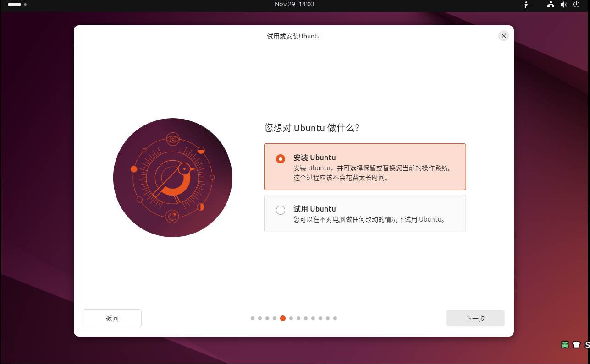Click the green 英 input method icon
The image size is (590, 364).
coord(565,345)
